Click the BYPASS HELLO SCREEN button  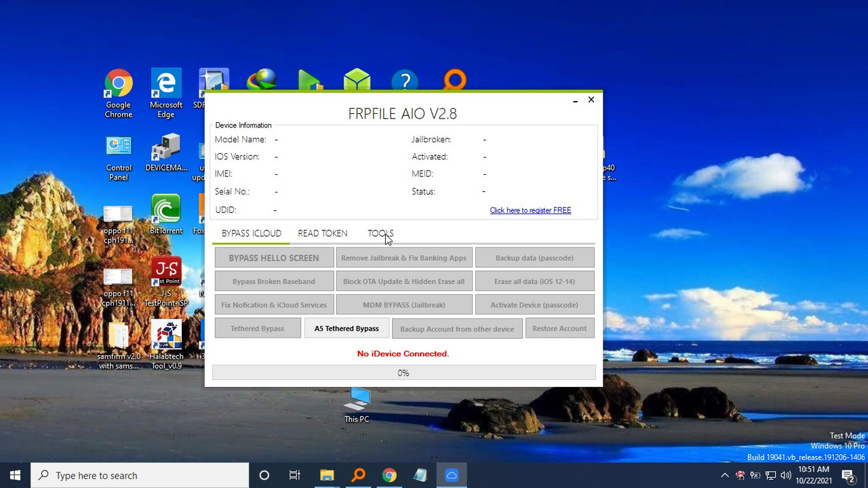273,258
